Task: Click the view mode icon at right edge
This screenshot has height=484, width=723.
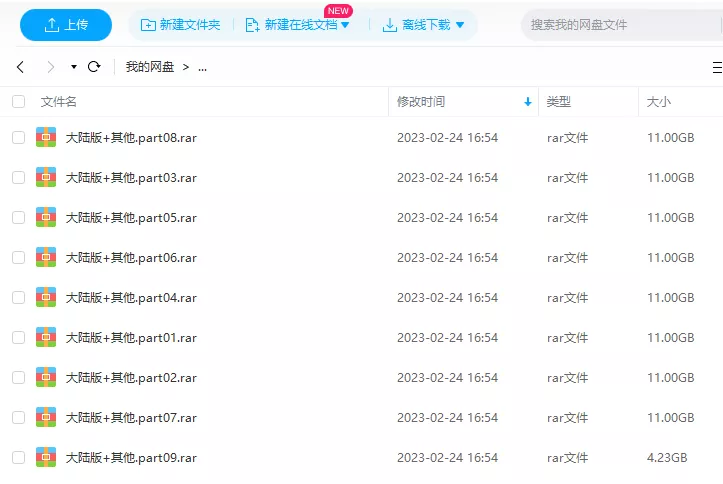Action: pos(716,67)
